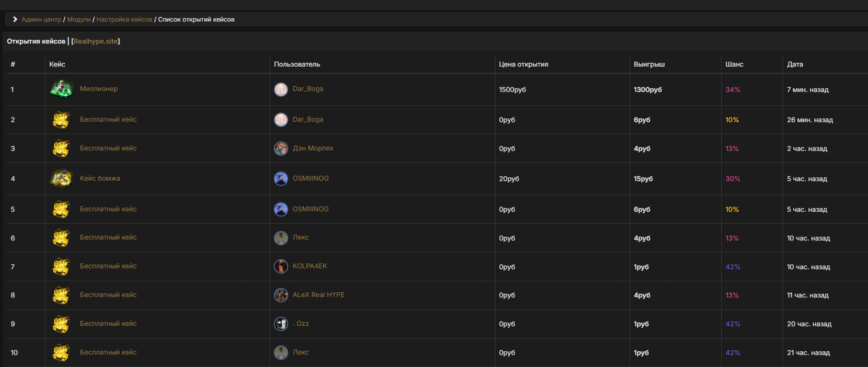
Task: Select the username Лекс in row 6
Action: 301,238
